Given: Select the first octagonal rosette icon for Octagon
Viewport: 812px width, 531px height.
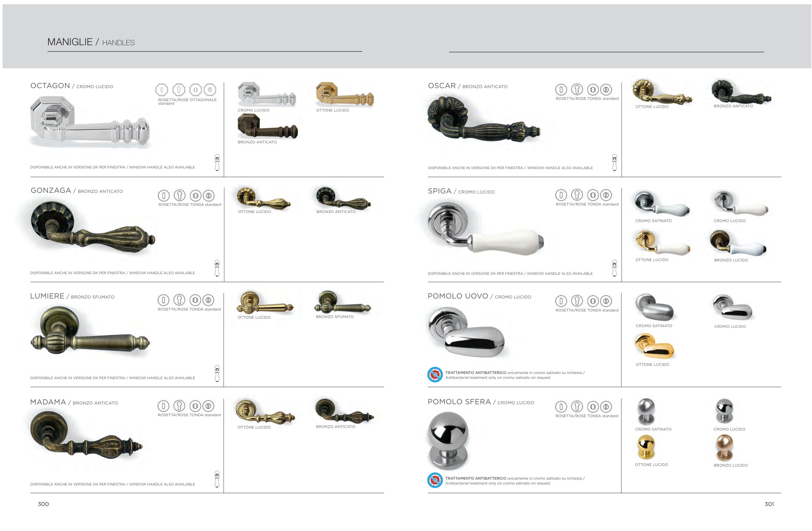Looking at the screenshot, I should coord(162,90).
